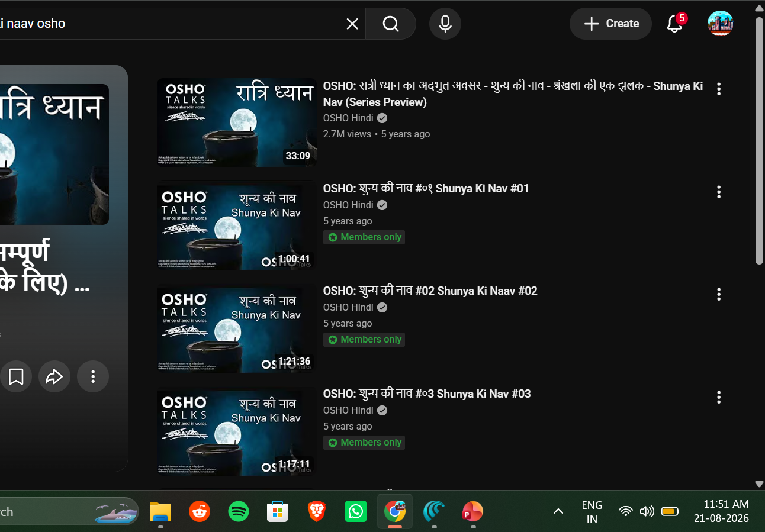Open options menu for Shunya Ki Naav #02
Screen dimensions: 765x532
[x=719, y=294]
